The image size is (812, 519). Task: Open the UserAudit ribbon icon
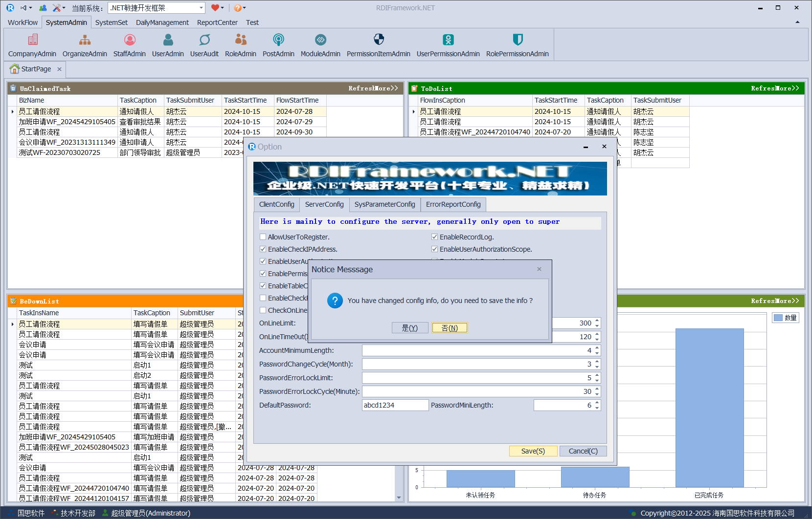click(x=204, y=40)
